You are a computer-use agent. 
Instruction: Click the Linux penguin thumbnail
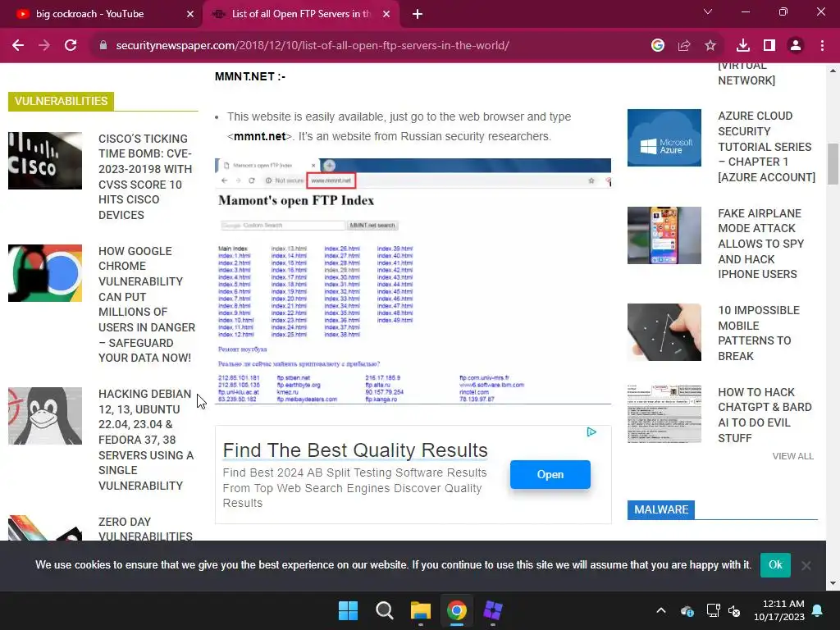pos(45,416)
